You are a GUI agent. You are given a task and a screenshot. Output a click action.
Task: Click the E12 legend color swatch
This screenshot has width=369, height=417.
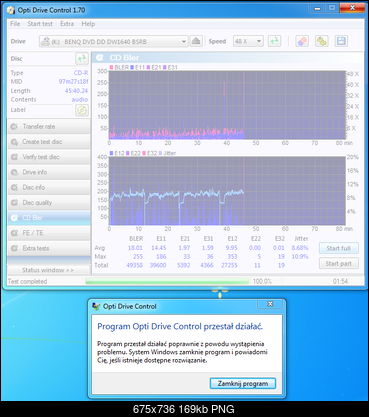[x=111, y=153]
